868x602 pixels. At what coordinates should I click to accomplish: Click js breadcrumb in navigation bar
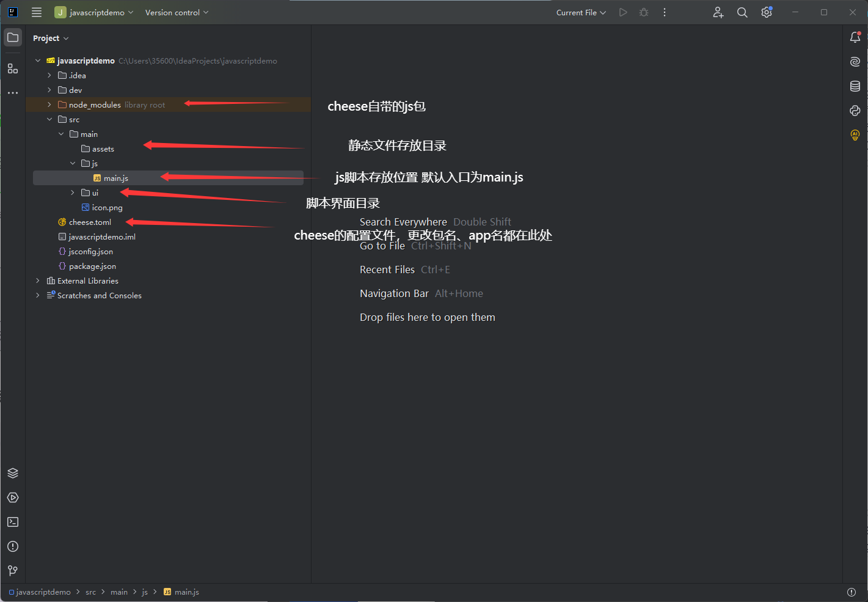pos(145,592)
